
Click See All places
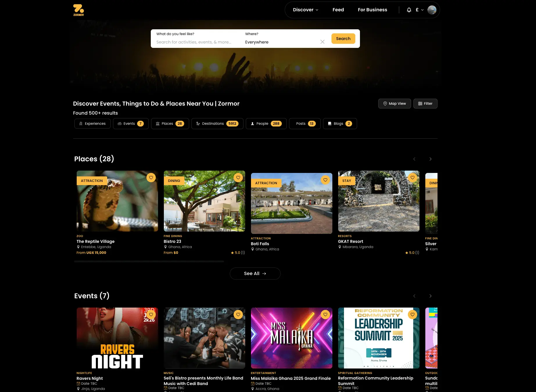tap(255, 274)
